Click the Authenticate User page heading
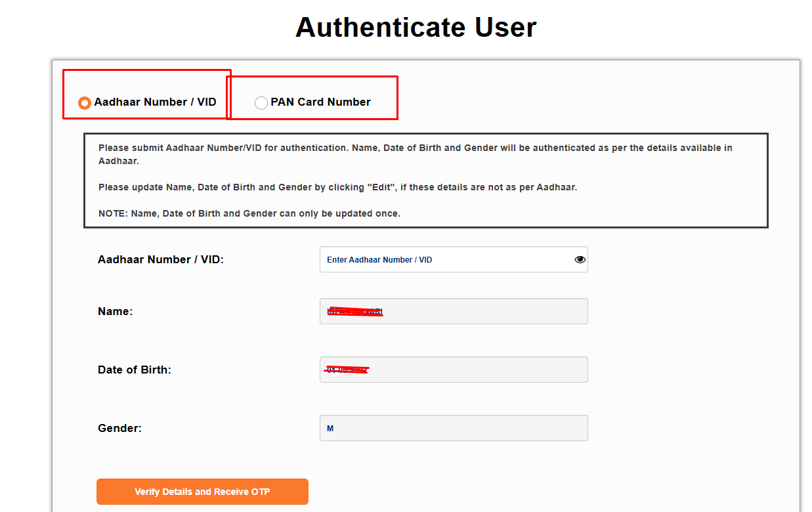 pos(416,28)
